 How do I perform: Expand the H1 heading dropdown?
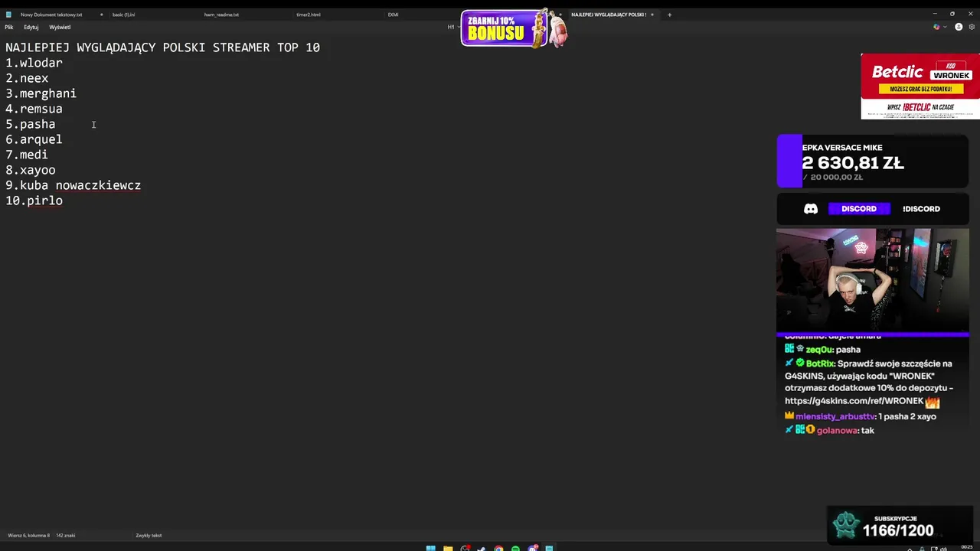click(x=453, y=27)
